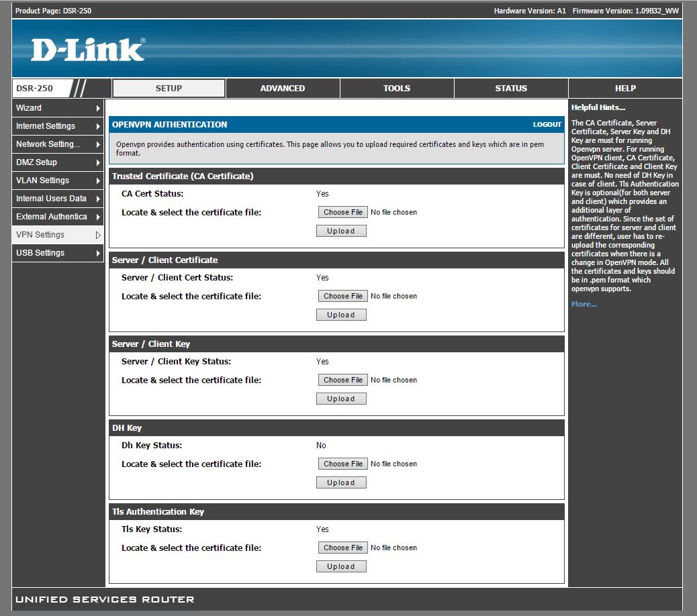Expand the DMZ Setup arrow

coord(98,162)
